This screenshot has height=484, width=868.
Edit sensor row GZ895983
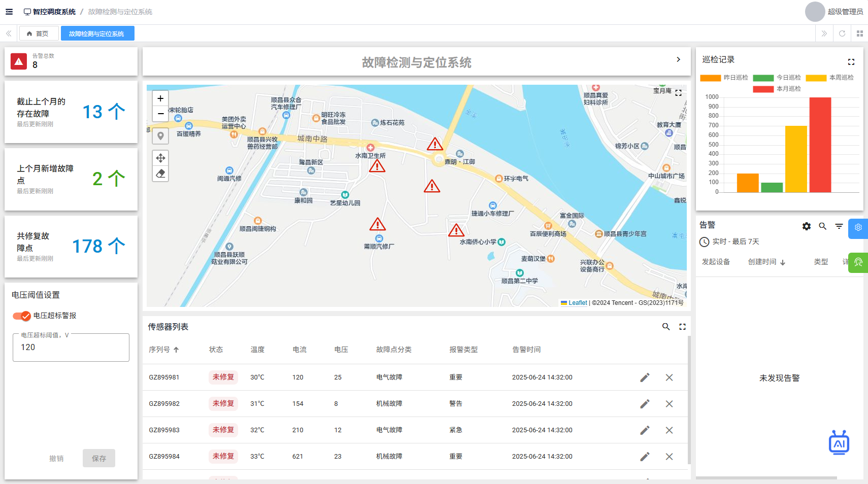(645, 430)
